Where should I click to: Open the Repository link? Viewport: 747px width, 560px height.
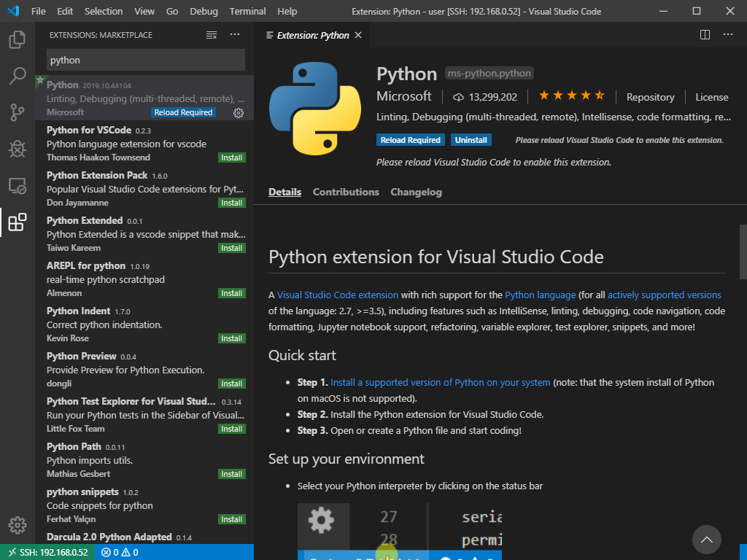point(650,97)
